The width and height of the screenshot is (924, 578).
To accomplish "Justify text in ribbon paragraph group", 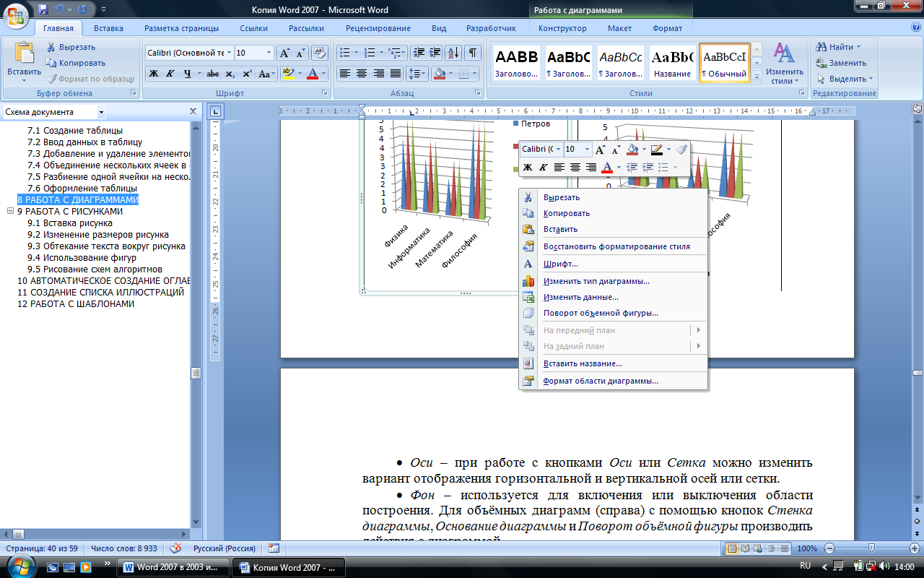I will (x=396, y=74).
